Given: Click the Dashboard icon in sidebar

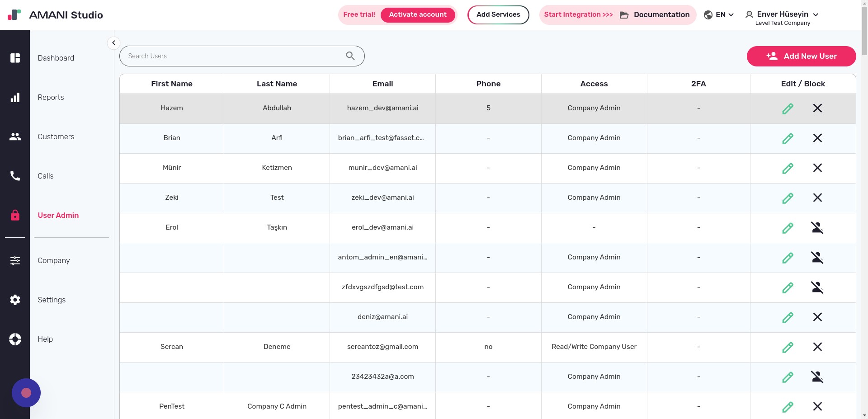Looking at the screenshot, I should coord(15,58).
